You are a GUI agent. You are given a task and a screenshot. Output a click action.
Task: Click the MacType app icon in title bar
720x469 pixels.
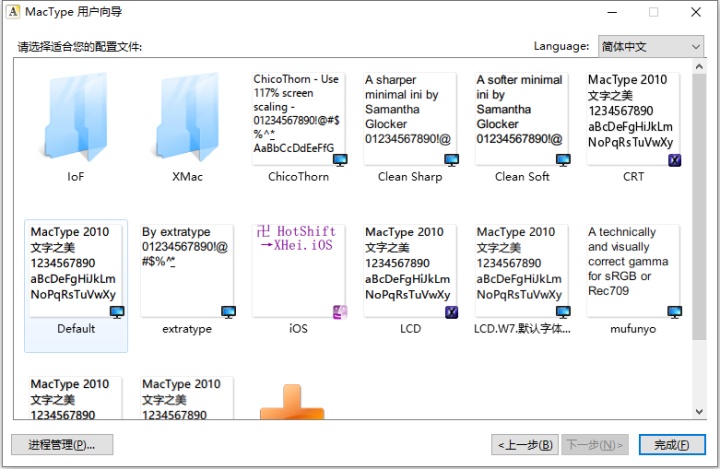(x=13, y=11)
